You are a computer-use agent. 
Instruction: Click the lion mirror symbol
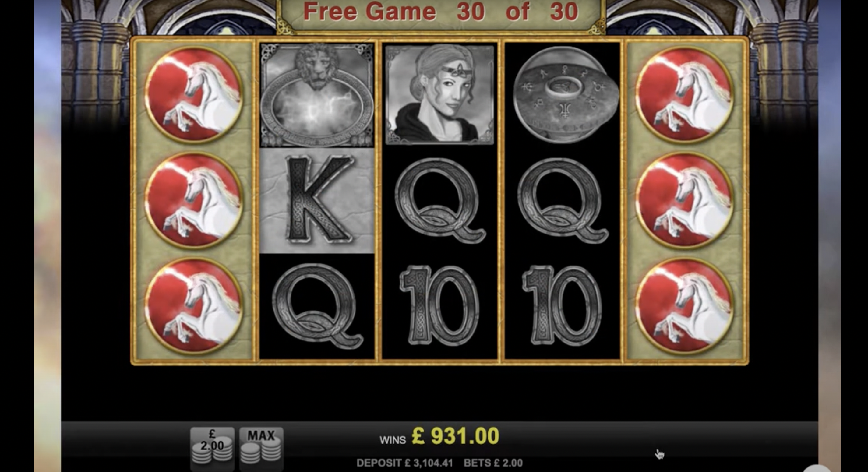(317, 95)
